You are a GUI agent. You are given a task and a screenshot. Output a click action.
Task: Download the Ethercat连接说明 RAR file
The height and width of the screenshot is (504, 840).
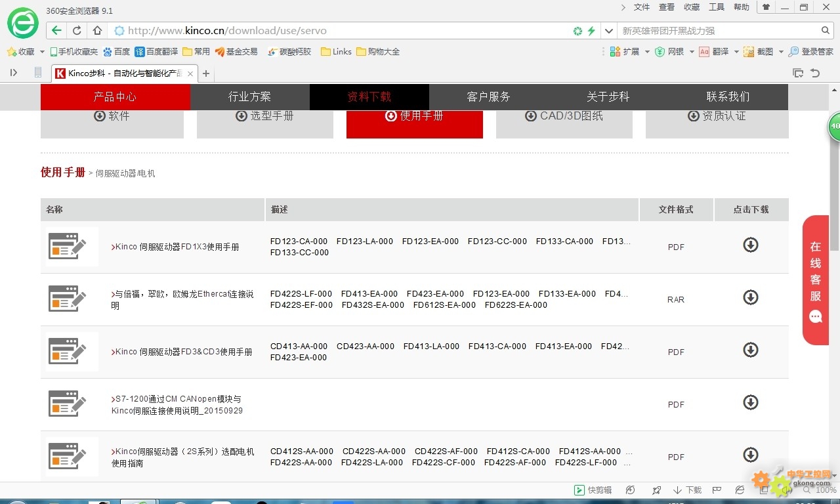click(x=751, y=297)
